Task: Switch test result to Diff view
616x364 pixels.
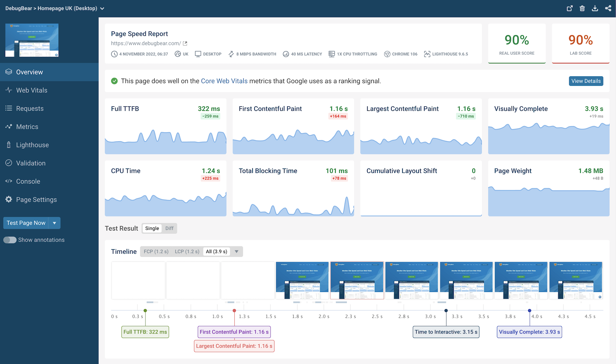Action: click(169, 228)
